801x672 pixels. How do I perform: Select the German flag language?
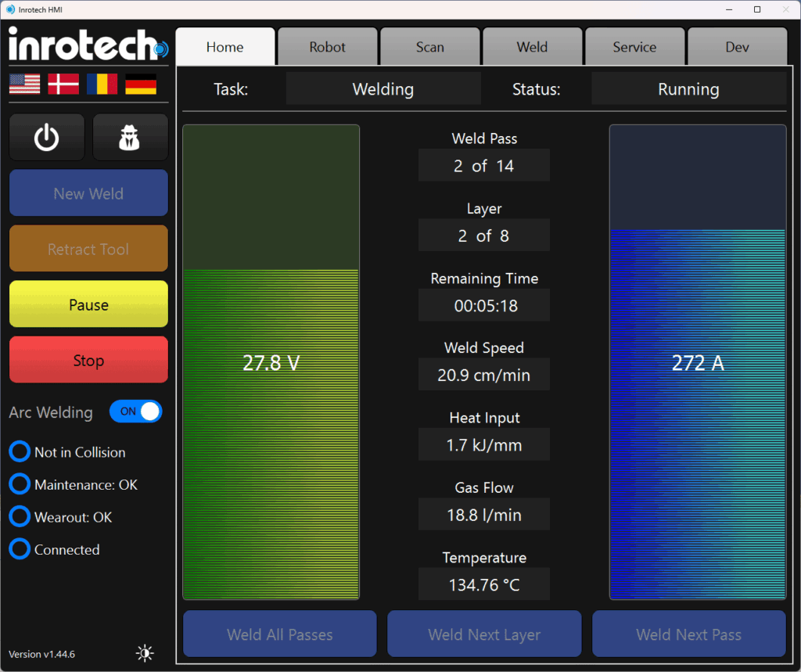(x=141, y=84)
